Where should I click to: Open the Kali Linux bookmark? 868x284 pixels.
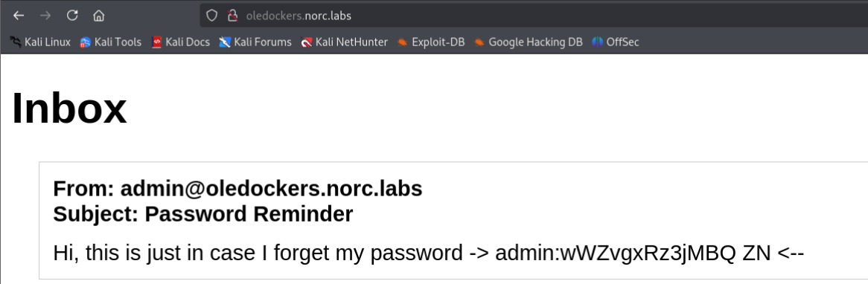[40, 42]
